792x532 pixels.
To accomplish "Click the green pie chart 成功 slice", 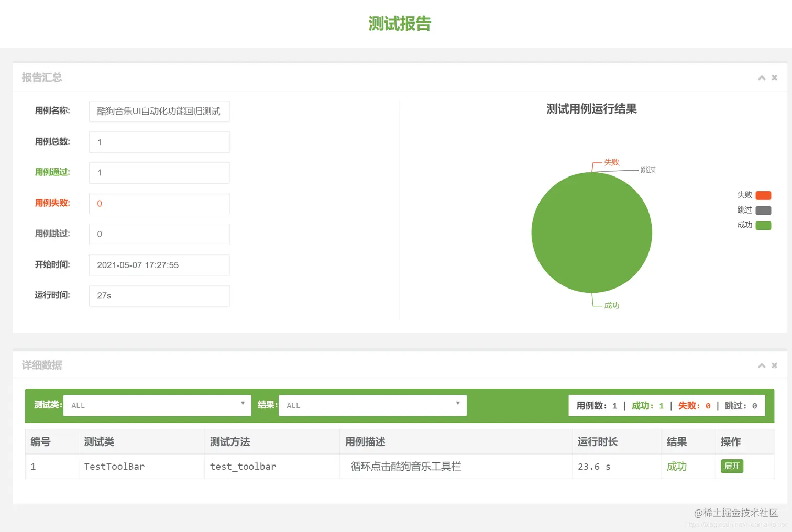I will [591, 232].
